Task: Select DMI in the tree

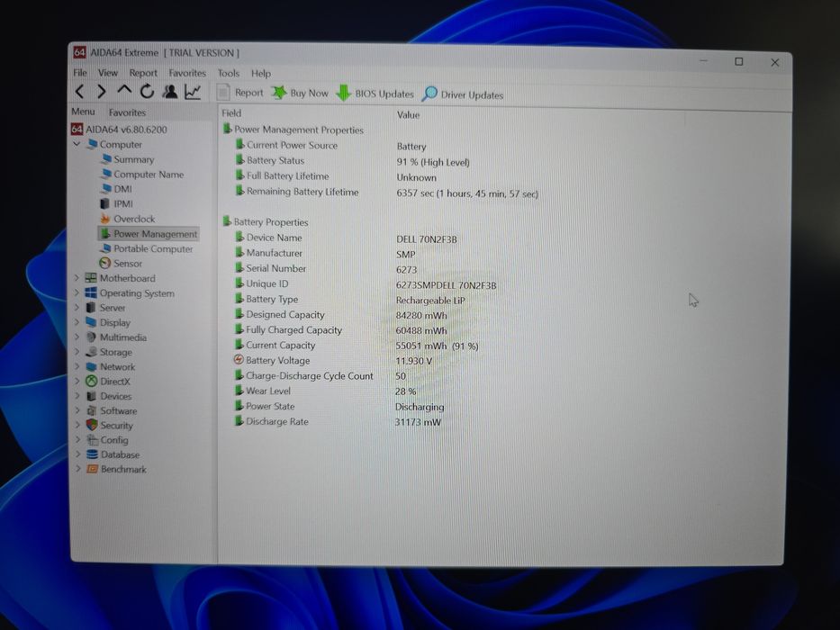Action: (x=116, y=189)
